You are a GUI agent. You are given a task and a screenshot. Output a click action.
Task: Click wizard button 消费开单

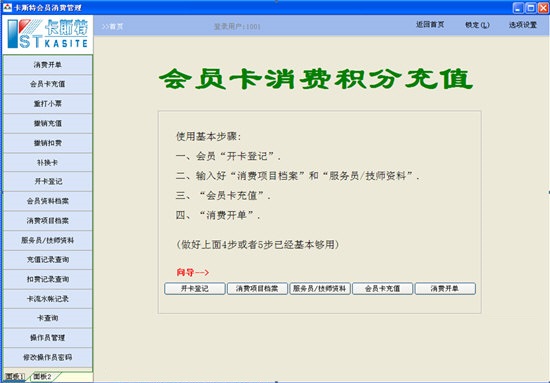(445, 289)
